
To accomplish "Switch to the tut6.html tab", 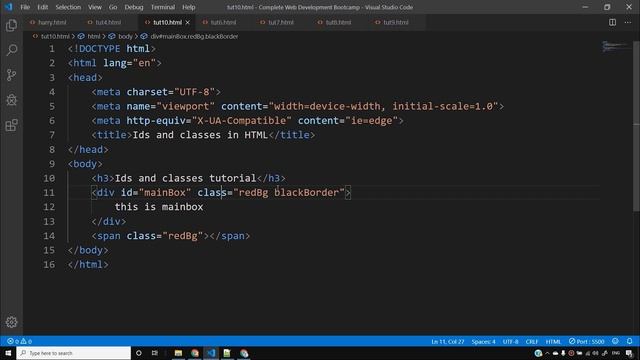I will (223, 22).
